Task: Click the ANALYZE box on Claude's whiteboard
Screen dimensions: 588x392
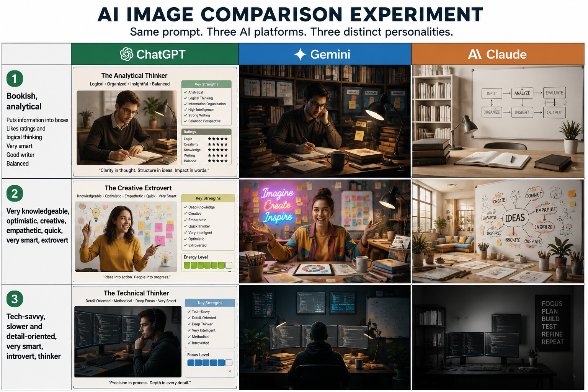Action: pos(522,93)
